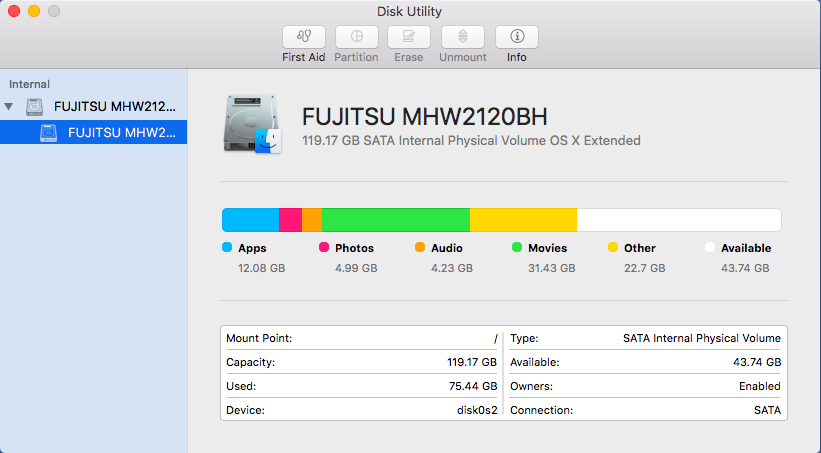
Task: Click the orange Audio segment of usage bar
Action: pyautogui.click(x=312, y=220)
